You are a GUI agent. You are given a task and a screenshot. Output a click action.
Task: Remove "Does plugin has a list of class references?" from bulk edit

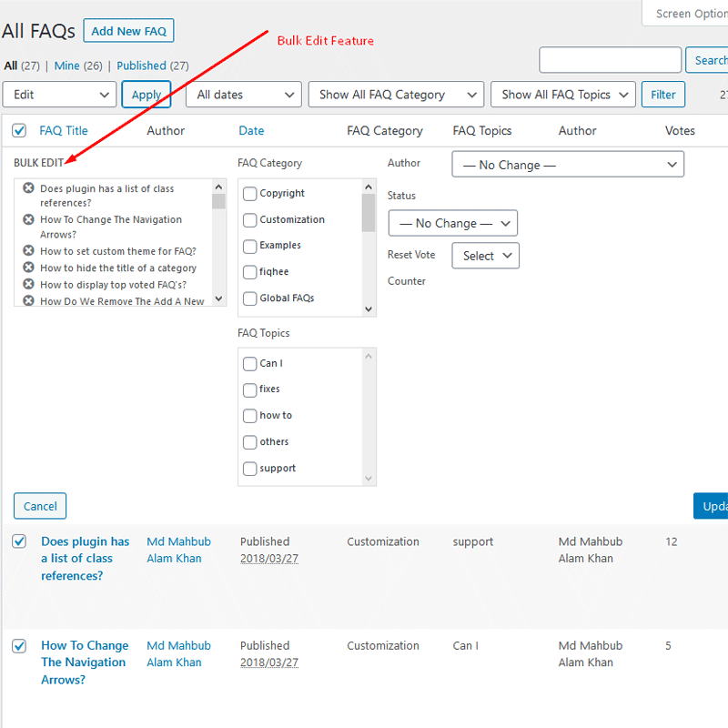[x=30, y=188]
